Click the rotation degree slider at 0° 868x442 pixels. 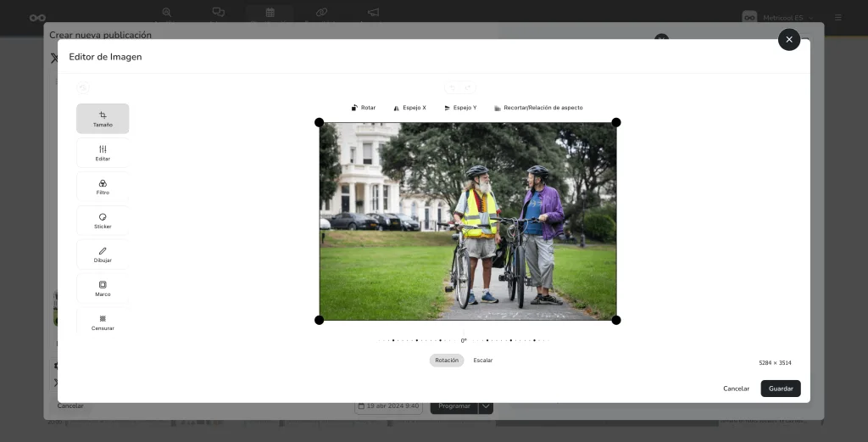click(464, 340)
